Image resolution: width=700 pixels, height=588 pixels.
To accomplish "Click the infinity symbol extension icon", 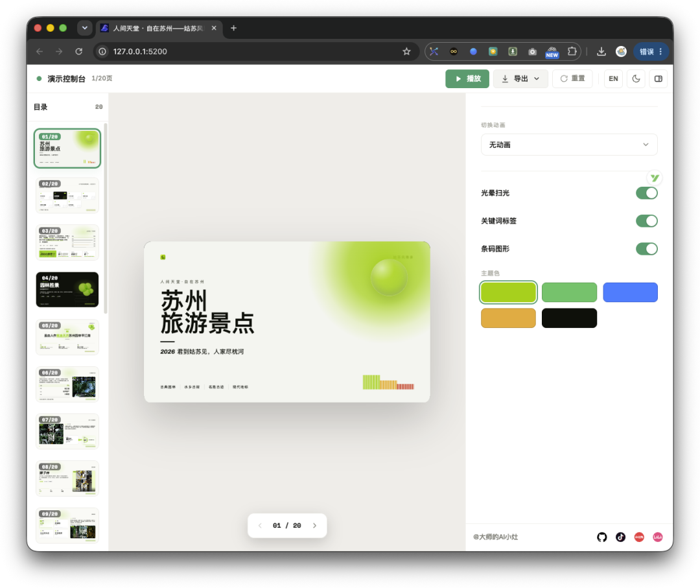I will point(454,52).
